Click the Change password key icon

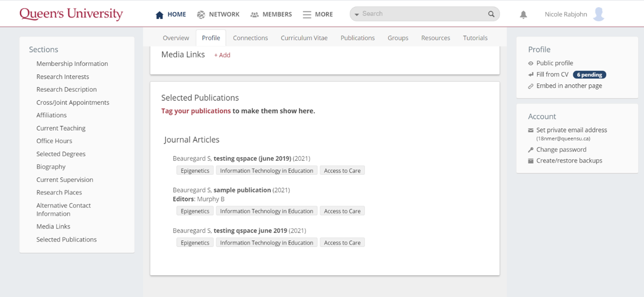pyautogui.click(x=531, y=150)
